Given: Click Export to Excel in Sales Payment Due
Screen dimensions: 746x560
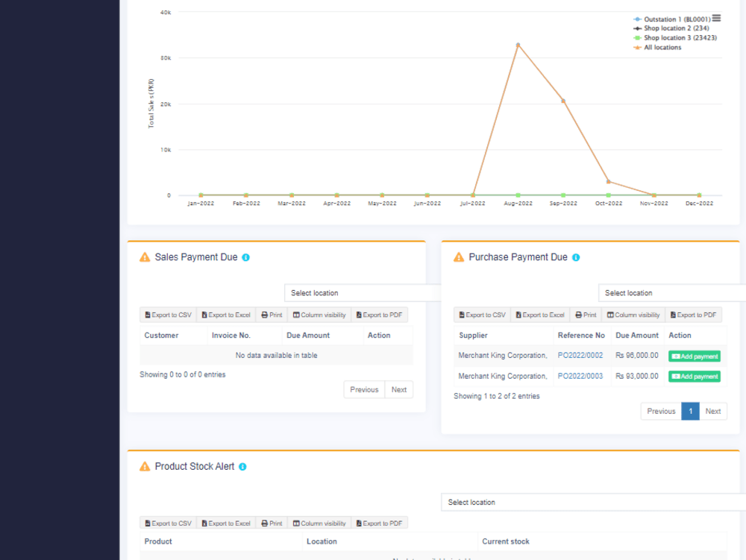Looking at the screenshot, I should [226, 314].
